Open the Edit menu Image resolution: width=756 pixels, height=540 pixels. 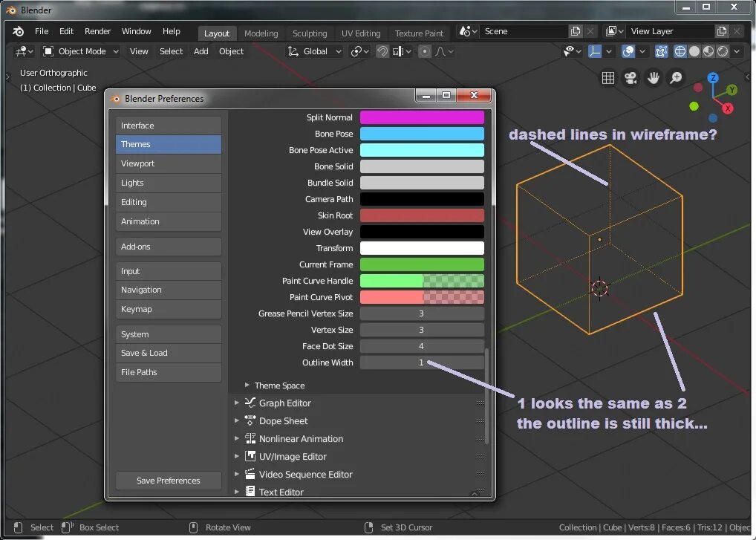(x=67, y=31)
